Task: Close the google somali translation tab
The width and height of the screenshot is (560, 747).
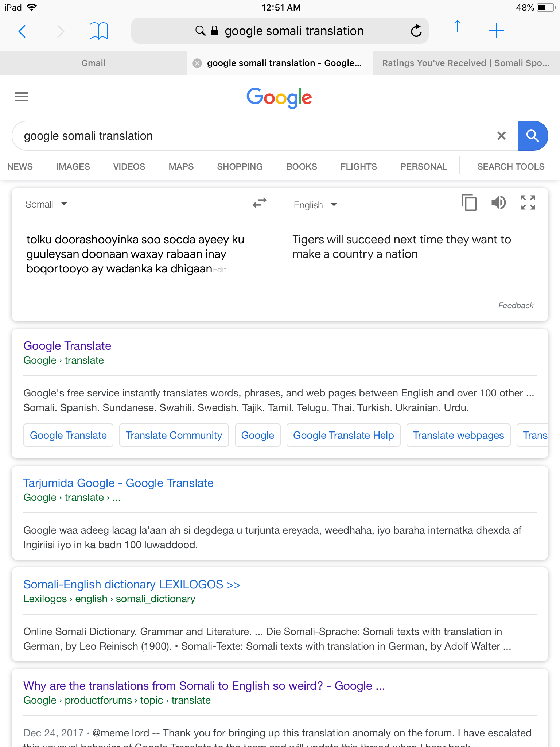Action: (x=197, y=63)
